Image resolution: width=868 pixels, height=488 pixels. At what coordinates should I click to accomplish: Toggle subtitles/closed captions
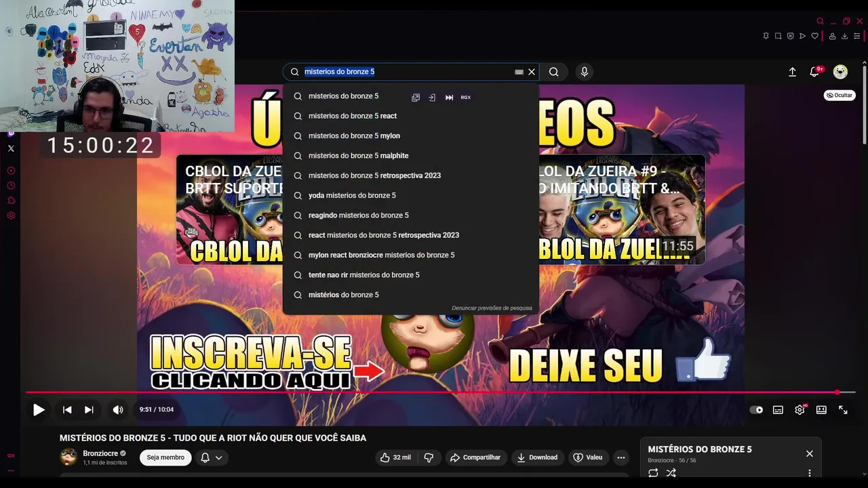pos(778,410)
